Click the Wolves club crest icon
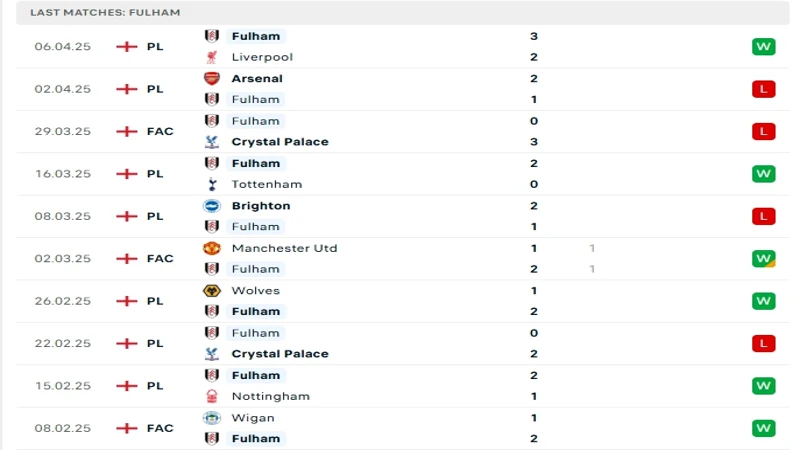Image resolution: width=800 pixels, height=450 pixels. pyautogui.click(x=212, y=290)
